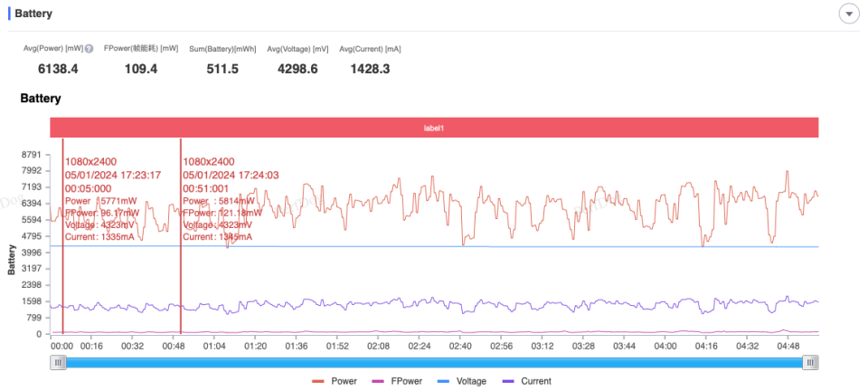Grab the left handle of the zoom slider
Image resolution: width=868 pixels, height=391 pixels.
point(58,362)
